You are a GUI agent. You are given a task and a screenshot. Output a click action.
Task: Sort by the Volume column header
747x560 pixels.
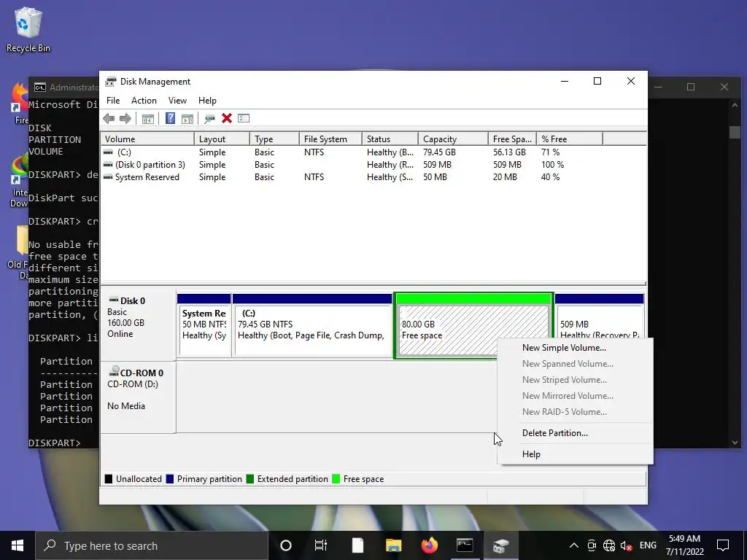point(147,139)
